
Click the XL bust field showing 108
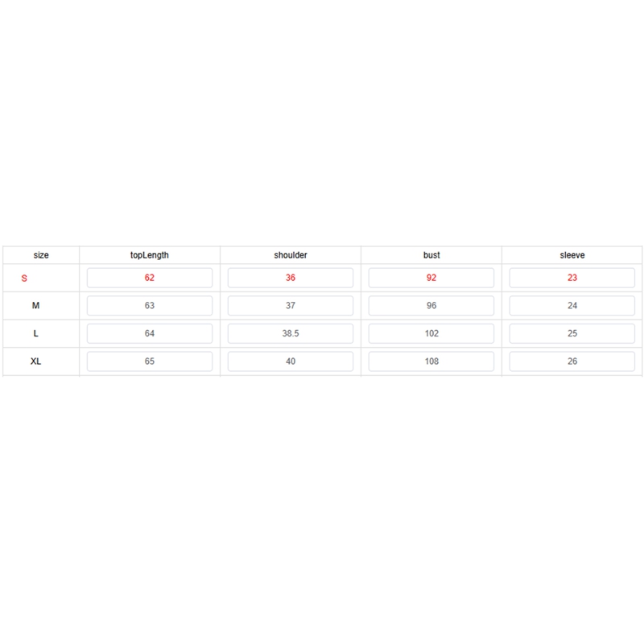pyautogui.click(x=431, y=361)
